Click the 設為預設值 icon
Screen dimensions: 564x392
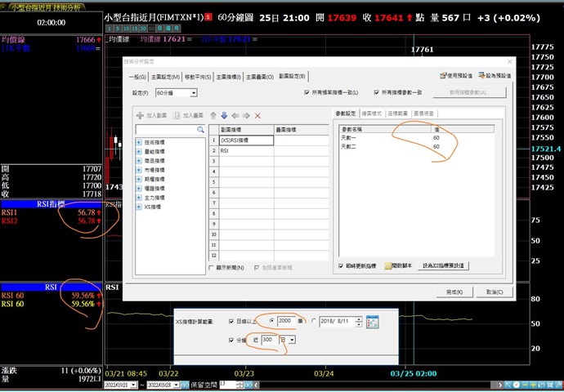pyautogui.click(x=481, y=75)
